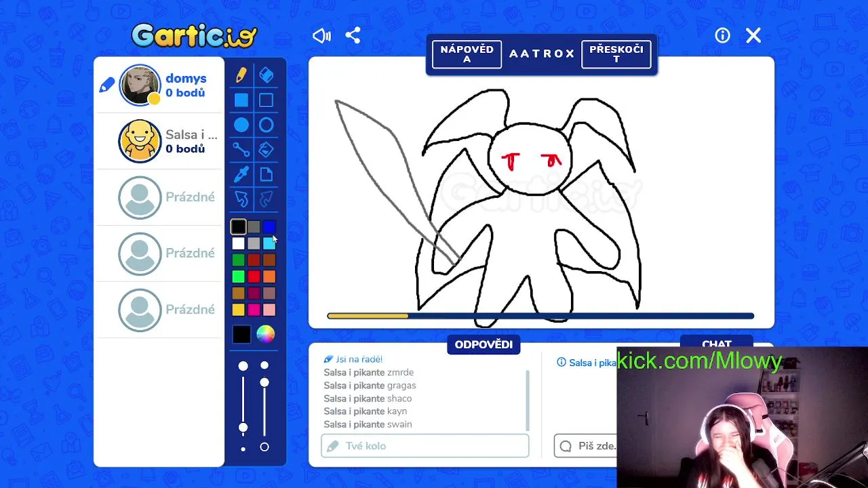Select the eraser tool
Viewport: 868px width, 488px height.
tap(266, 75)
